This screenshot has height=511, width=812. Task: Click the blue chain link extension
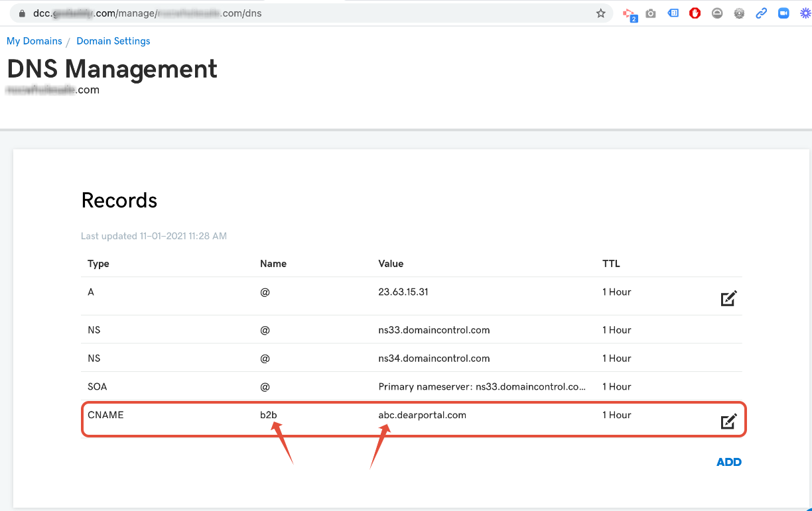[x=762, y=13]
